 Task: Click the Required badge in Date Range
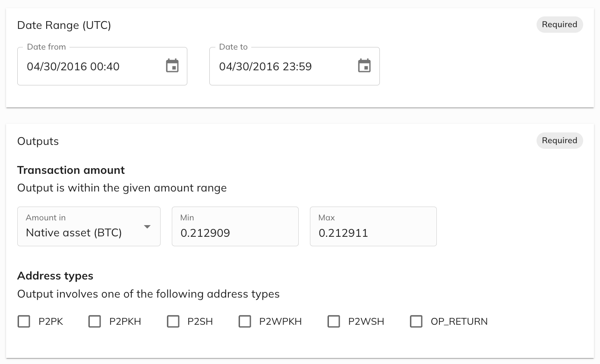pos(559,25)
